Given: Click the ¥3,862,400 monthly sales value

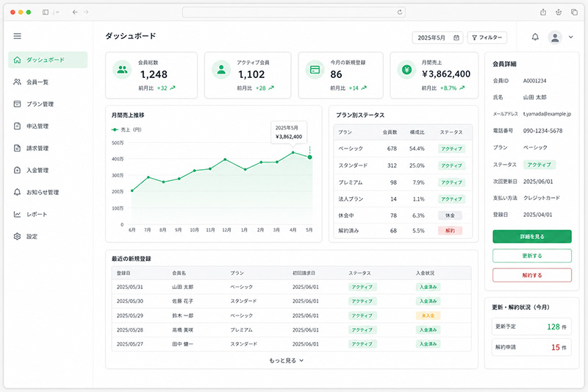Looking at the screenshot, I should click(x=446, y=74).
